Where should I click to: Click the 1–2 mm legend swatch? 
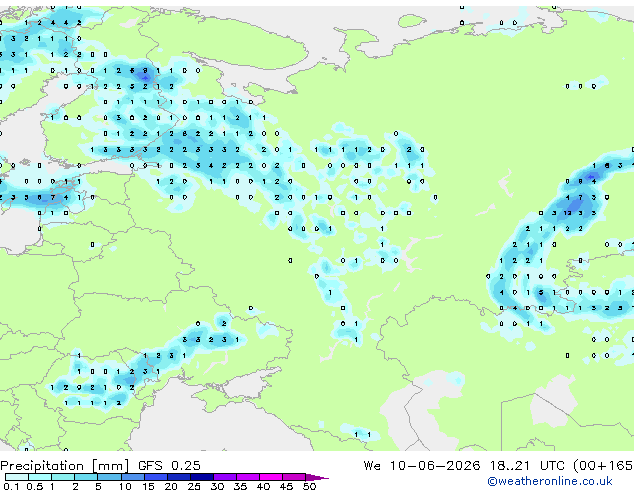pyautogui.click(x=63, y=477)
